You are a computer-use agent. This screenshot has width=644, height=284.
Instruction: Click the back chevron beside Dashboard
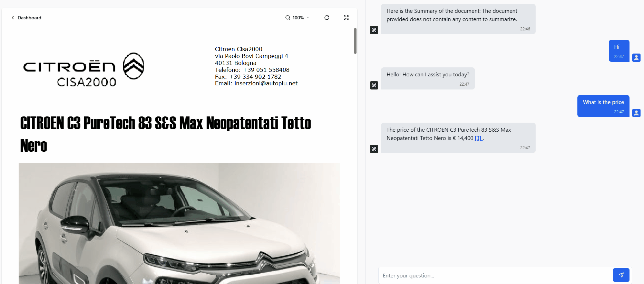13,18
